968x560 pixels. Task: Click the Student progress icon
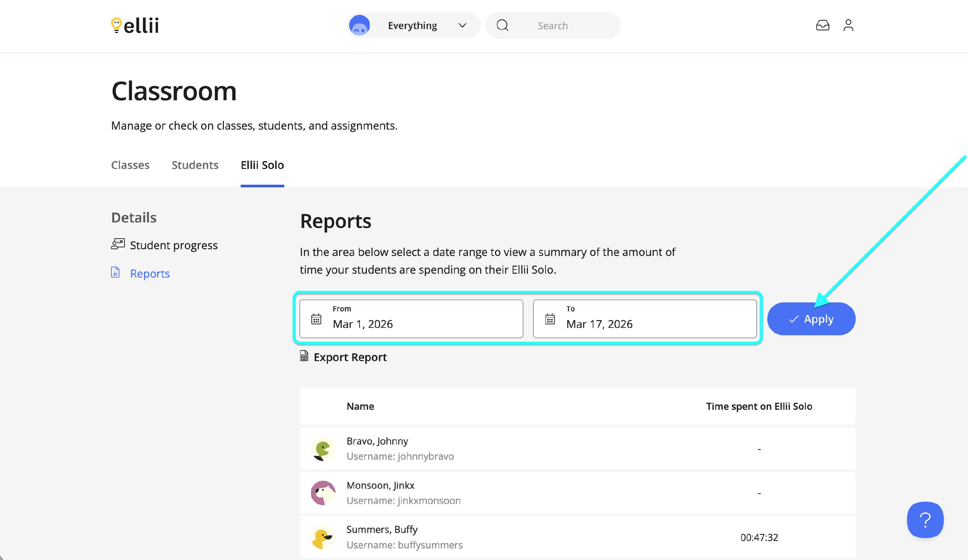pos(118,244)
